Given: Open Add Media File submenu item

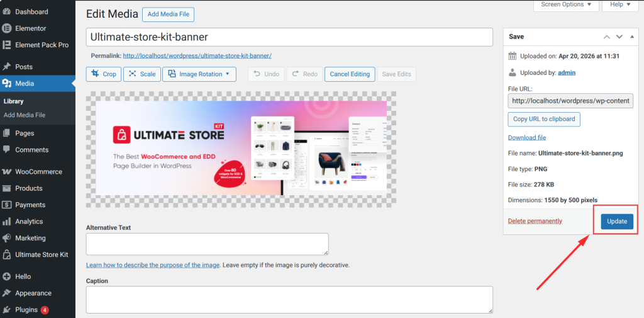Looking at the screenshot, I should point(25,115).
